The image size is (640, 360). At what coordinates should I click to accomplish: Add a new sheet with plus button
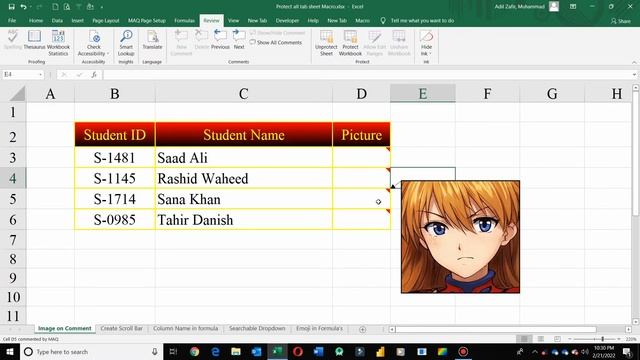[362, 329]
